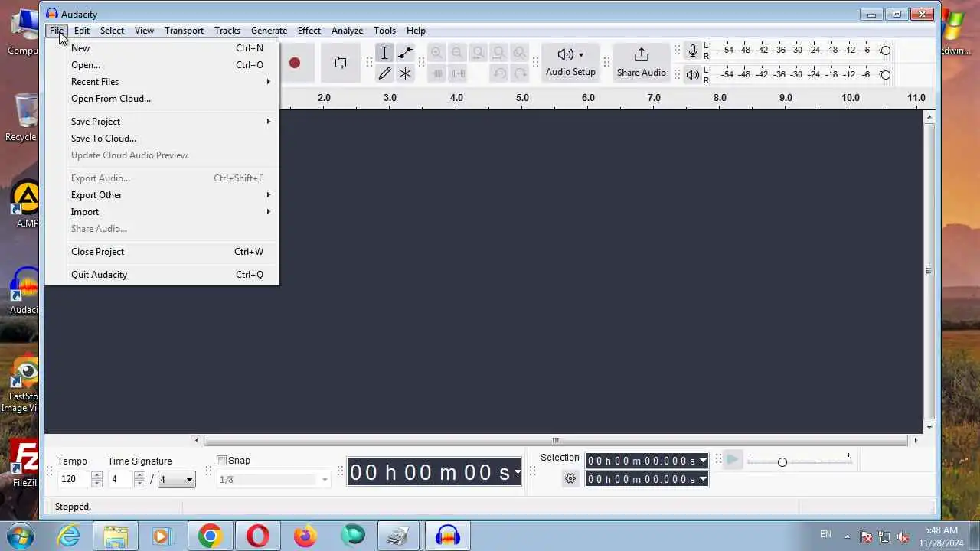Viewport: 980px width, 551px height.
Task: Click the time signature numerator field
Action: coord(121,479)
